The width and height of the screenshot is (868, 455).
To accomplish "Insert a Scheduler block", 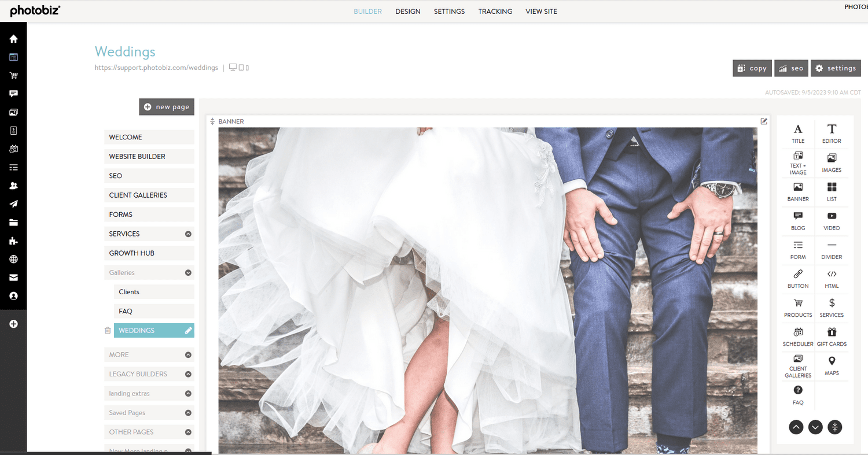I will pos(797,336).
